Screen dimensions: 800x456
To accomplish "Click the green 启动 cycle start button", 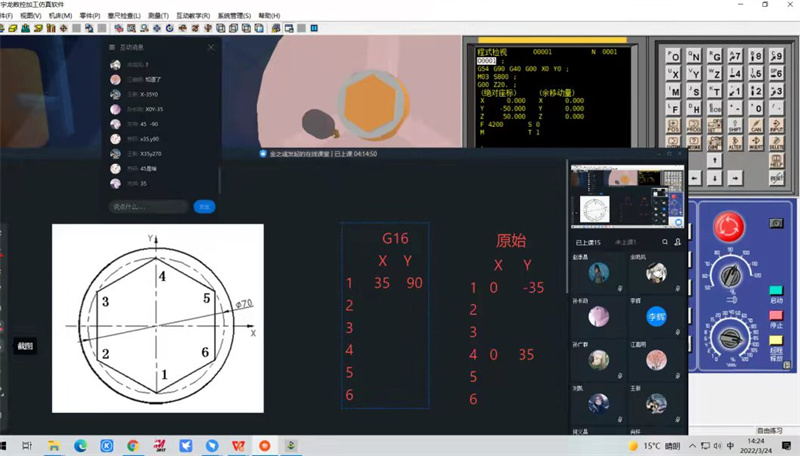I will [x=776, y=290].
